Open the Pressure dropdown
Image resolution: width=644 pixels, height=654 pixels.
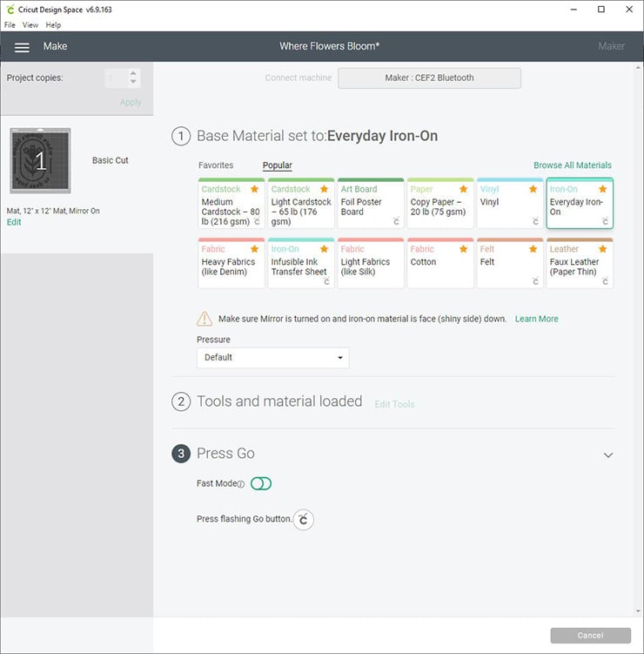point(272,358)
